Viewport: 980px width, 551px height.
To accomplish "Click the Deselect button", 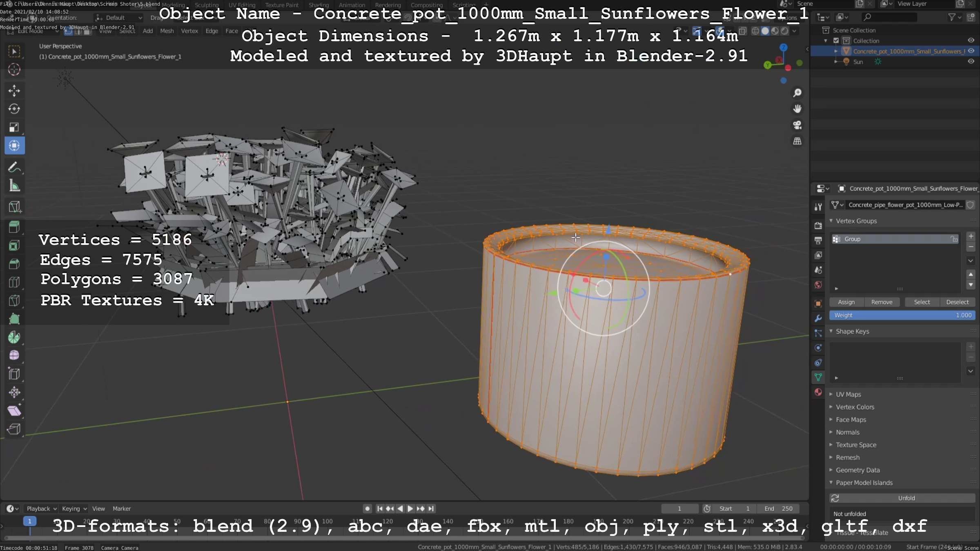I will click(958, 302).
